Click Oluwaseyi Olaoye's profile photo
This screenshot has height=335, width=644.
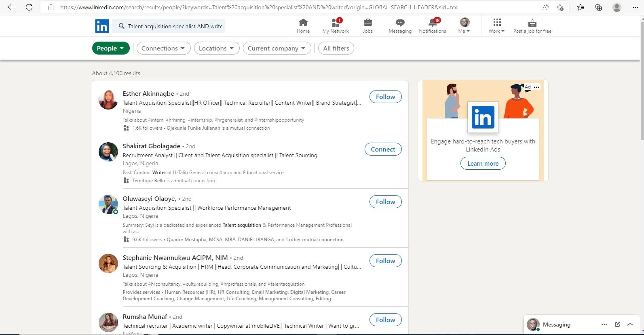[108, 204]
